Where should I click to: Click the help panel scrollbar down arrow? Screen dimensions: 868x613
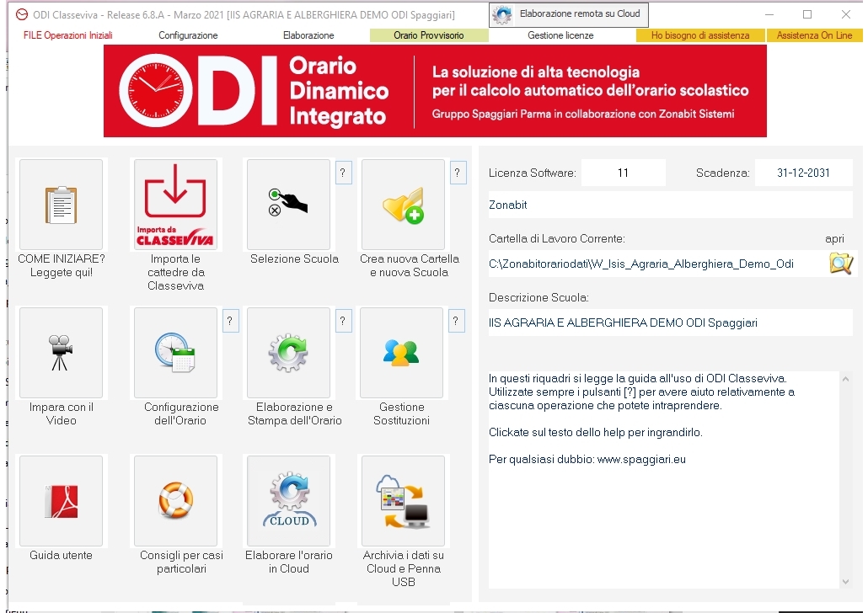tap(845, 582)
